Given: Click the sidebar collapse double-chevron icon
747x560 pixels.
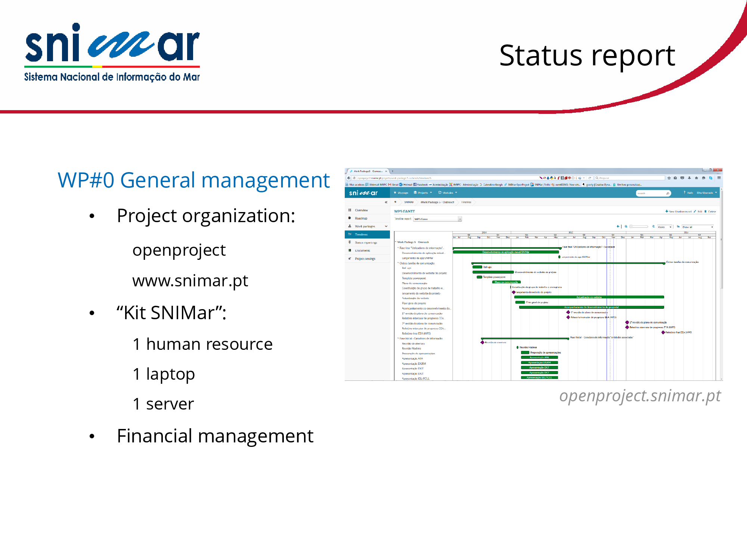Looking at the screenshot, I should [x=386, y=202].
